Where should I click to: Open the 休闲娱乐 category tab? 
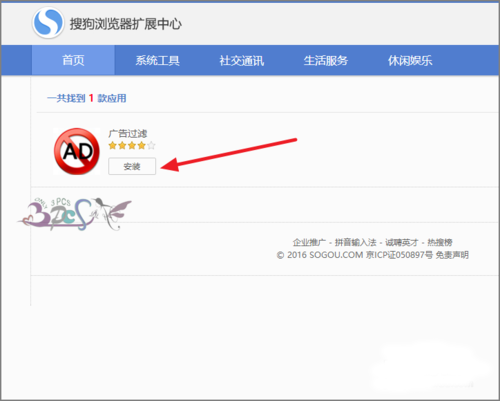coord(410,60)
